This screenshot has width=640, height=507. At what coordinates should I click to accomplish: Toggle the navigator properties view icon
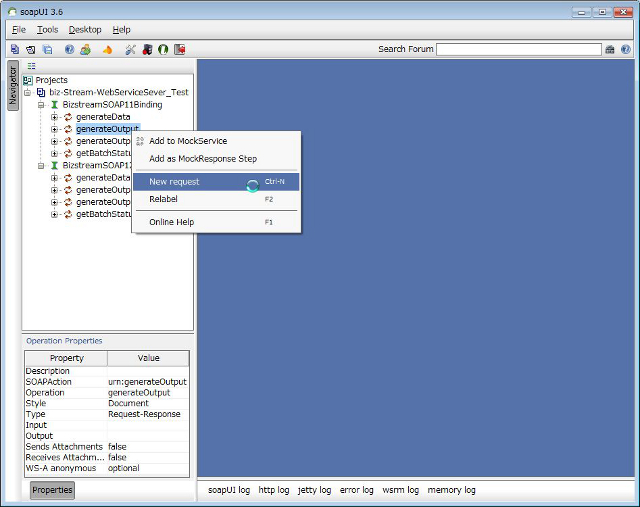click(31, 66)
